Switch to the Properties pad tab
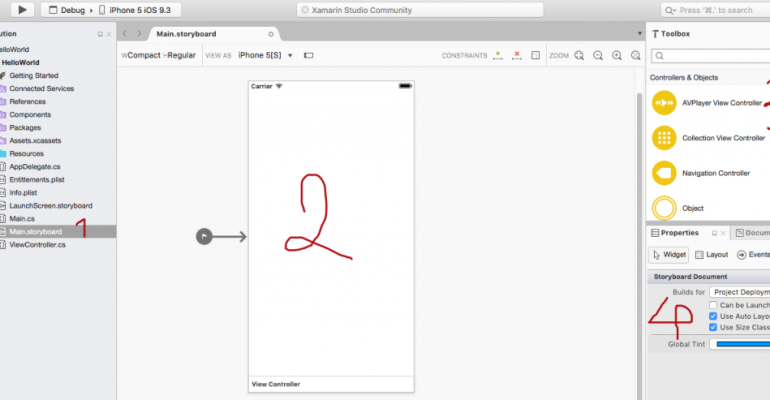This screenshot has height=400, width=770. click(x=675, y=233)
